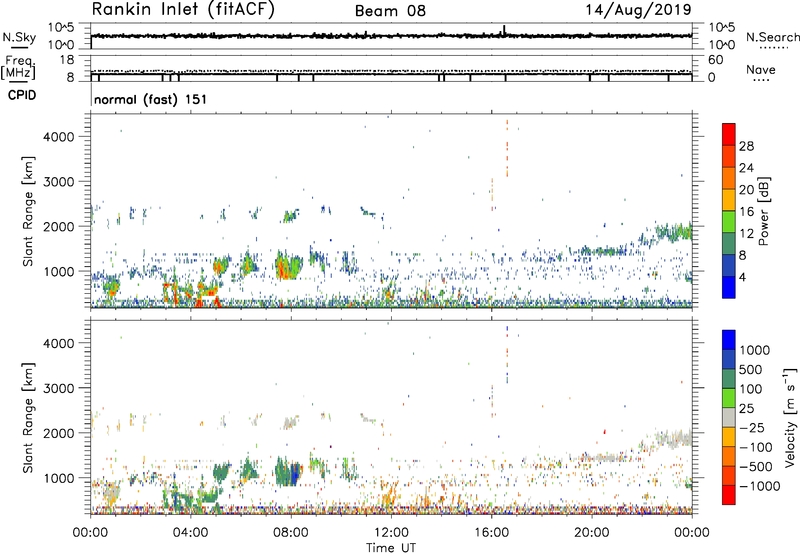800x554 pixels.
Task: Pick the light green 12–16 dB power colorbar segment
Action: (729, 222)
